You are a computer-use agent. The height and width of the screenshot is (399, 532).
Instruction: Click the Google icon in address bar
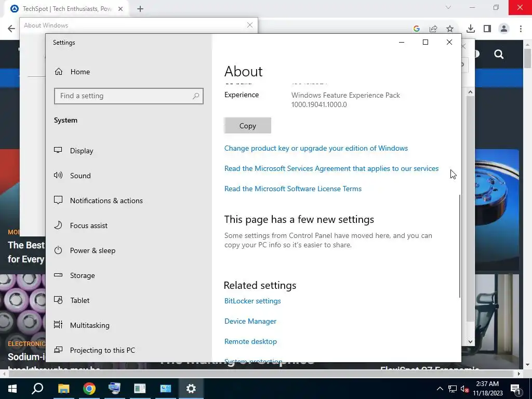pyautogui.click(x=417, y=29)
